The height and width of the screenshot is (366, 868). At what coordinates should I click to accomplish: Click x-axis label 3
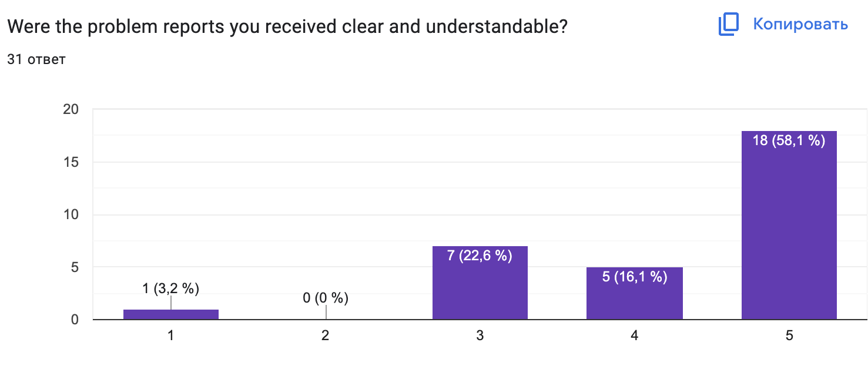pyautogui.click(x=480, y=336)
